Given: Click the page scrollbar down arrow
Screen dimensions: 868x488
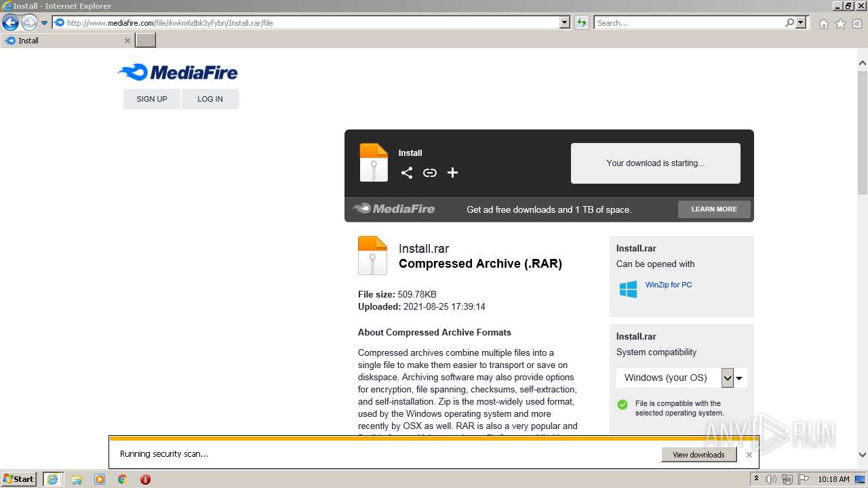Looking at the screenshot, I should pyautogui.click(x=862, y=455).
